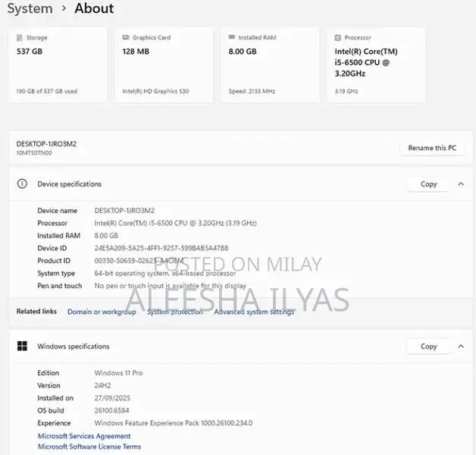Image resolution: width=476 pixels, height=455 pixels.
Task: Copy the Windows specifications
Action: (428, 347)
